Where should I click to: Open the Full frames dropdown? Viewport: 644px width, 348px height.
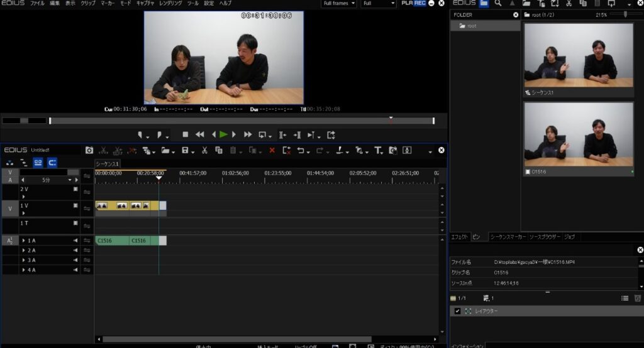pyautogui.click(x=339, y=4)
